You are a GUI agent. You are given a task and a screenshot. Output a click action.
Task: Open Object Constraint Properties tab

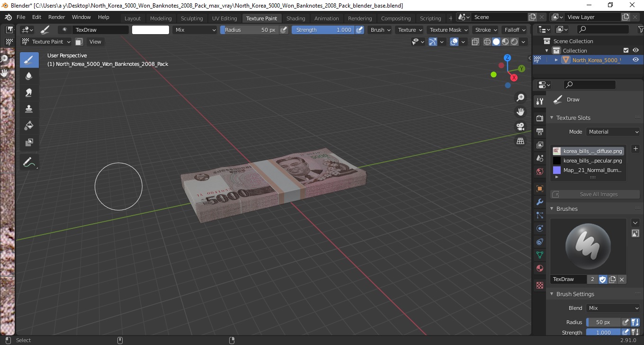tap(539, 242)
